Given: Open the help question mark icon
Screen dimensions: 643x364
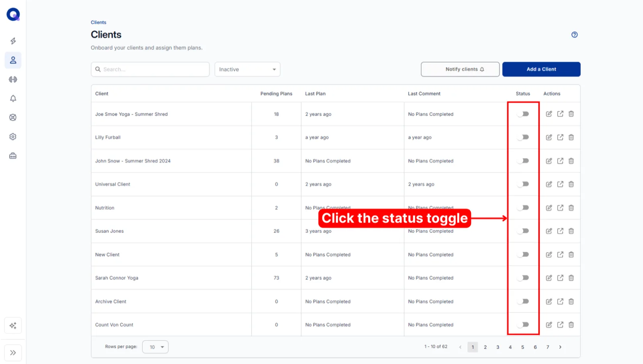Looking at the screenshot, I should (x=574, y=35).
